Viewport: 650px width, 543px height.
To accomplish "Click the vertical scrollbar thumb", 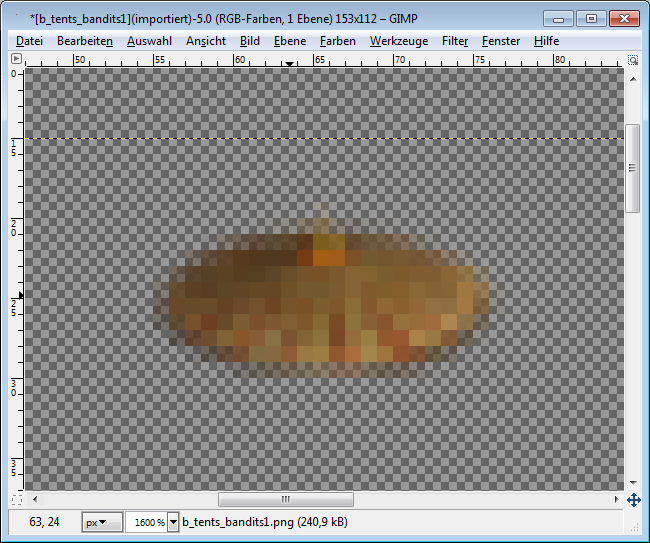I will pos(632,168).
